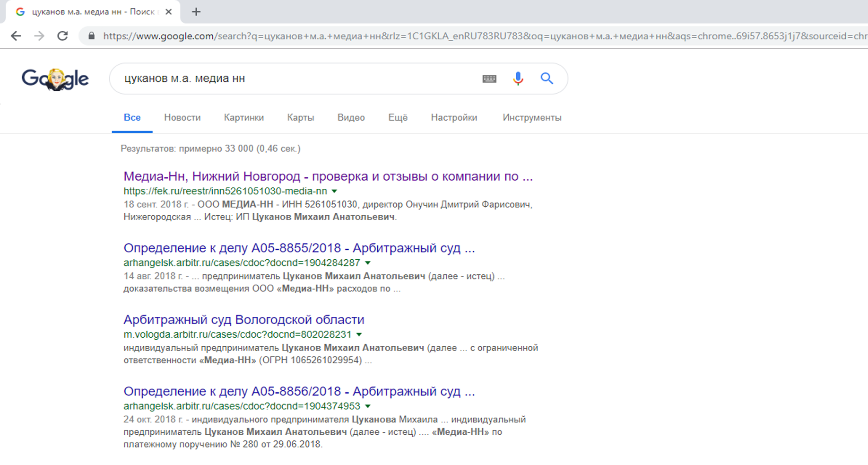
Task: Click the m.vologda.arbitr.ru docnd=802028231 URL text
Action: pos(238,334)
